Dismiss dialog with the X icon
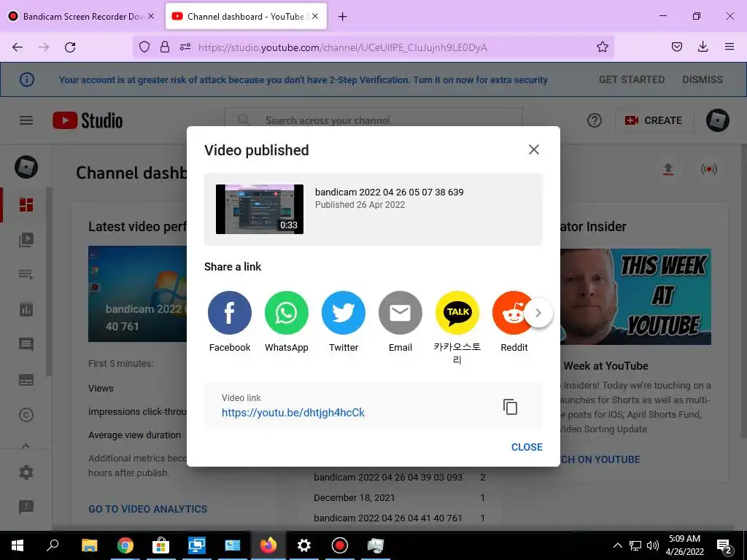The image size is (747, 560). tap(533, 149)
